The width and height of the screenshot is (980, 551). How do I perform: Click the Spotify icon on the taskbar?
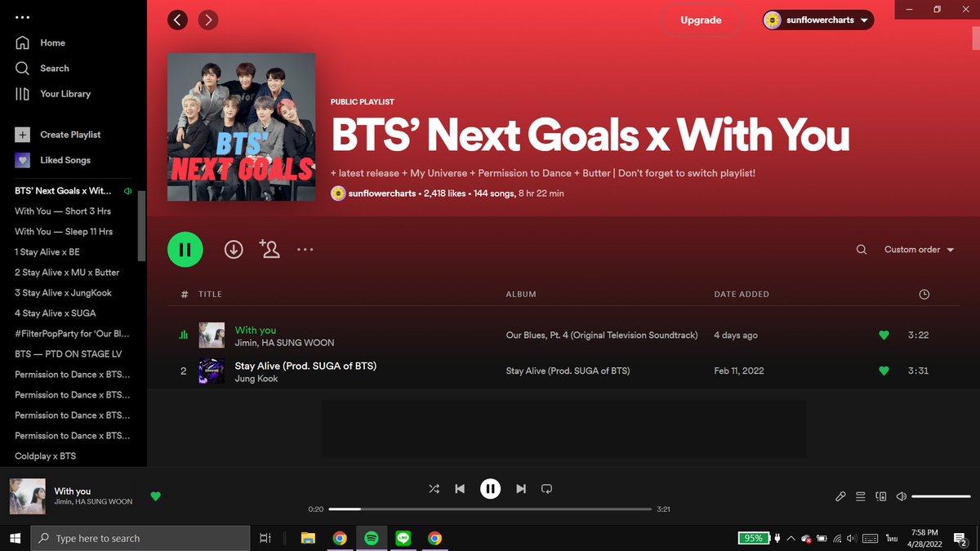tap(371, 538)
